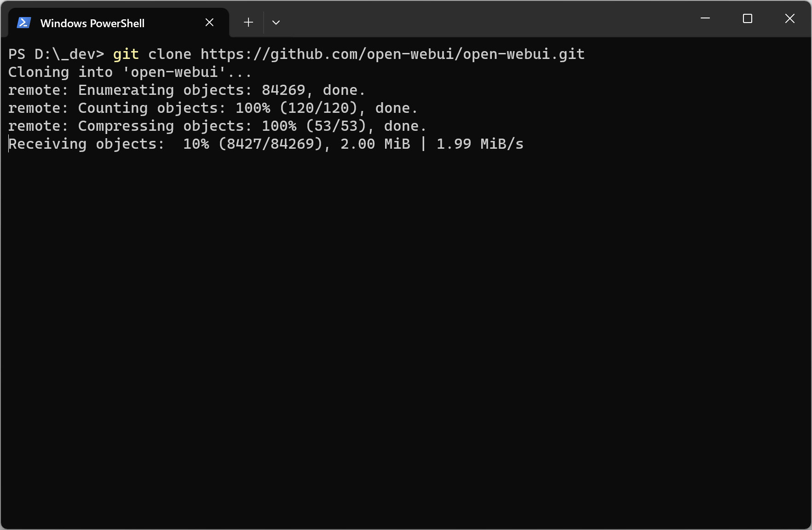
Task: Click the PS D:\_dev> prompt text
Action: click(56, 54)
